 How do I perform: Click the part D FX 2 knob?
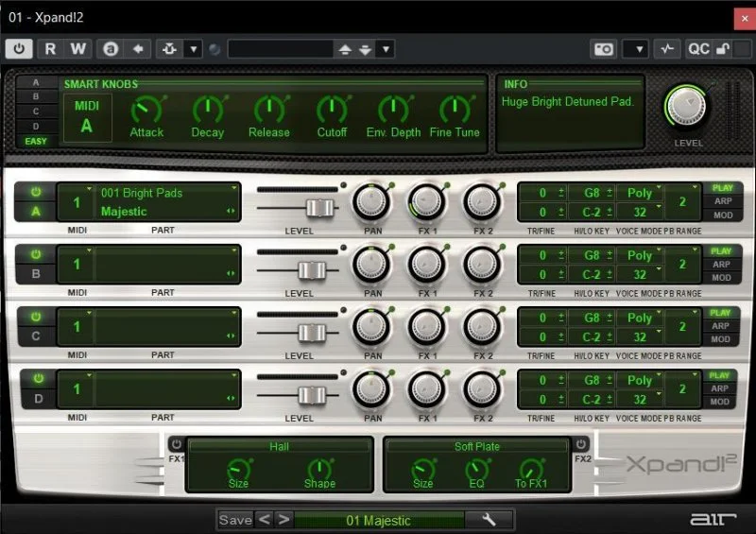click(482, 388)
